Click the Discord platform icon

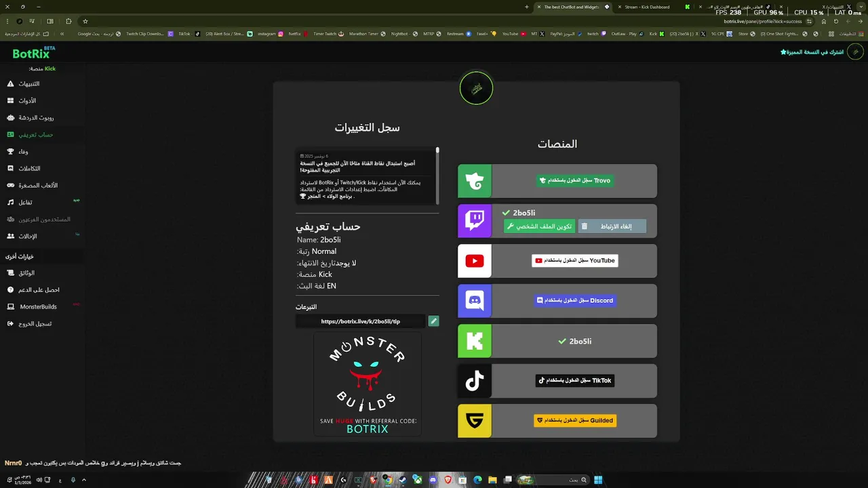click(475, 301)
